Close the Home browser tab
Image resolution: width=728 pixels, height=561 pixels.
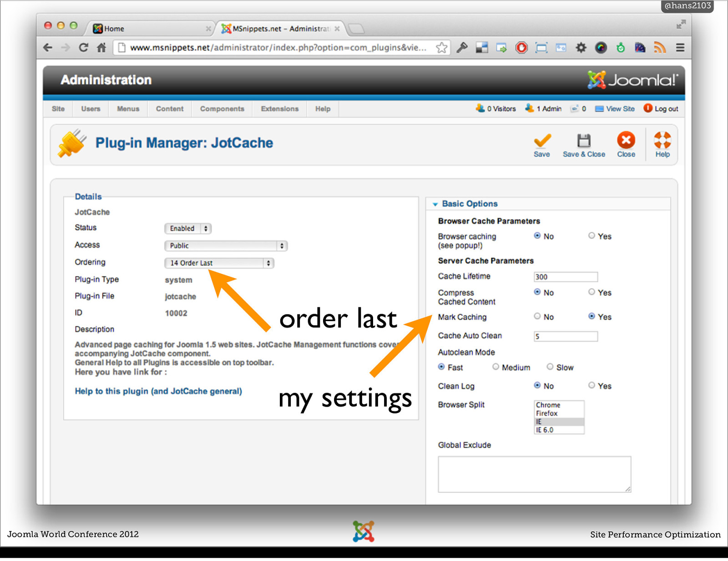[208, 29]
